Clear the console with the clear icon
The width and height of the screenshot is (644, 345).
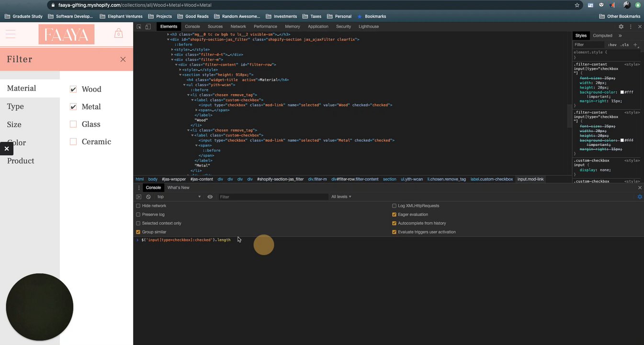pos(148,197)
